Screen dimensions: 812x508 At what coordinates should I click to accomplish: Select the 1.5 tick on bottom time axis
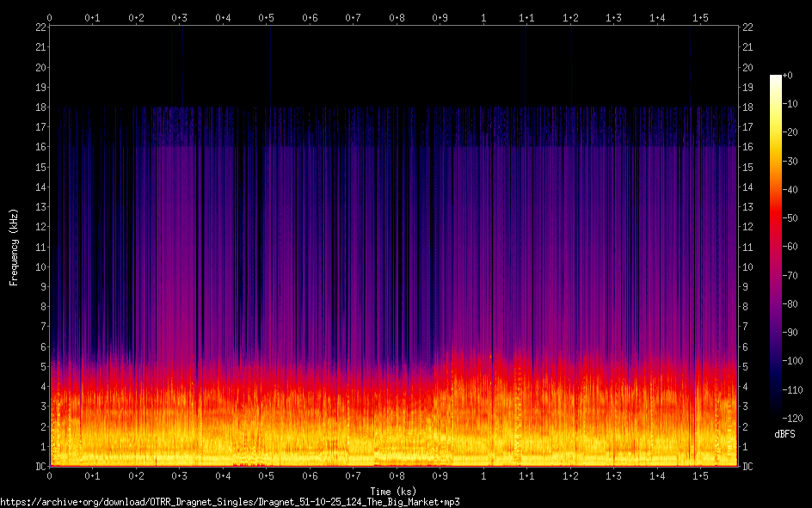point(700,475)
